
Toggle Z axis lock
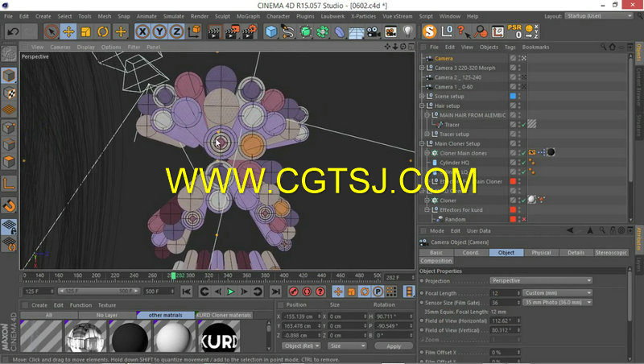pyautogui.click(x=176, y=31)
